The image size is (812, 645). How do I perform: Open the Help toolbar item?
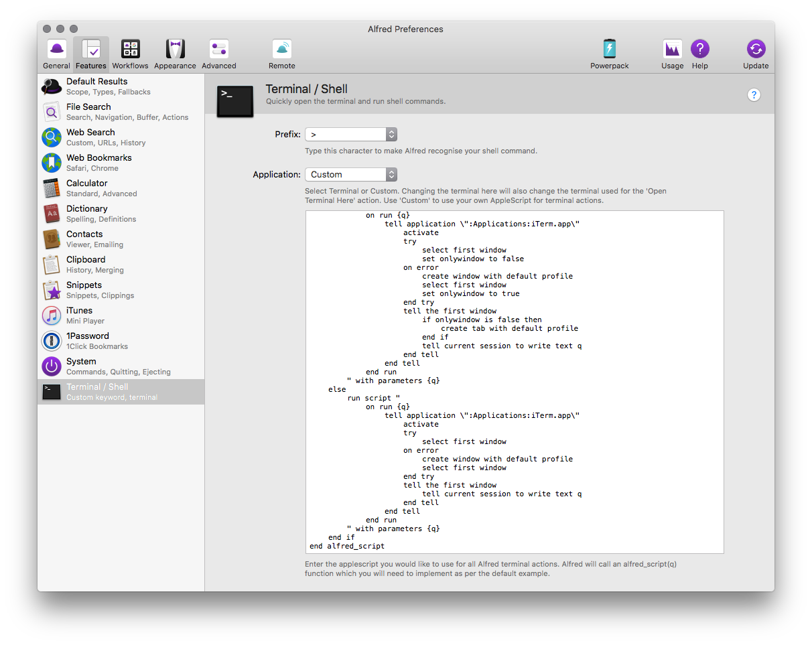tap(699, 54)
